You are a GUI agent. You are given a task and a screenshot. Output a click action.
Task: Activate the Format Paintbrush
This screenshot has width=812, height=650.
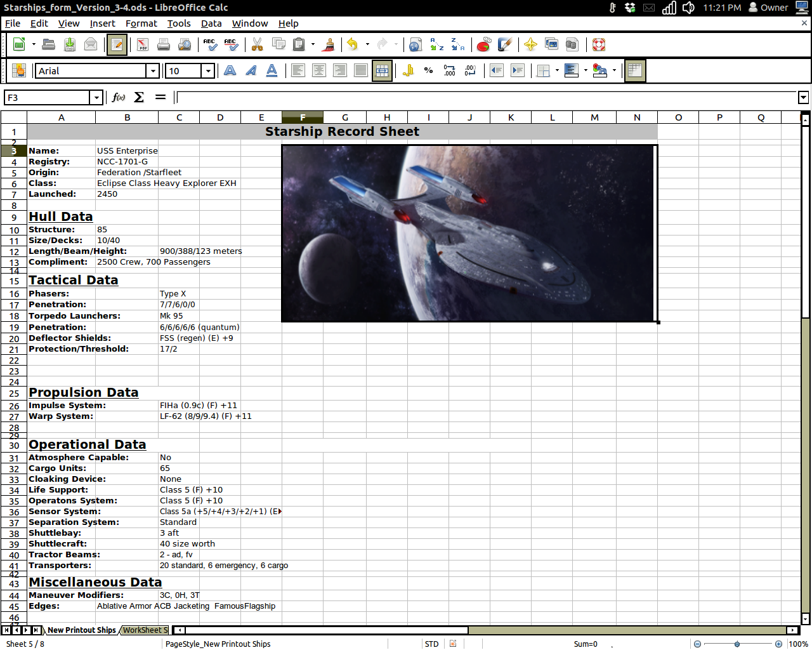coord(329,44)
